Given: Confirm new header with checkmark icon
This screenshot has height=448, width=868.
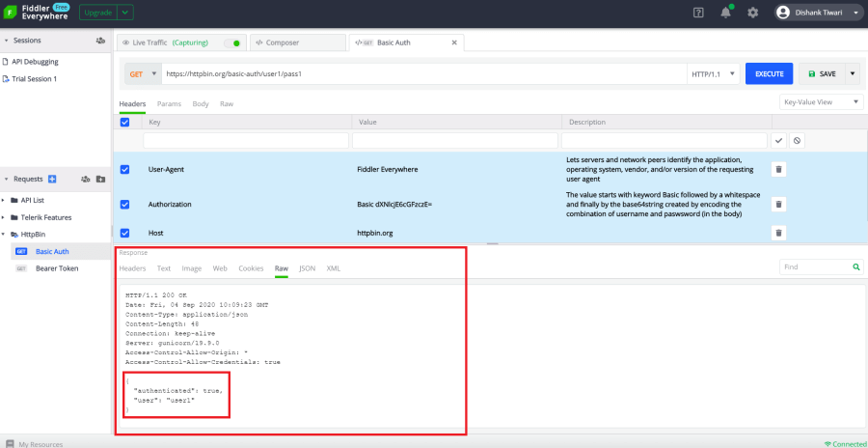Looking at the screenshot, I should [778, 141].
